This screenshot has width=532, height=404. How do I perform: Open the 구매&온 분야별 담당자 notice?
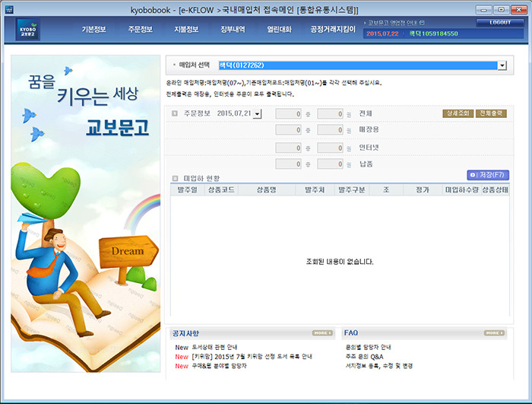tap(219, 366)
